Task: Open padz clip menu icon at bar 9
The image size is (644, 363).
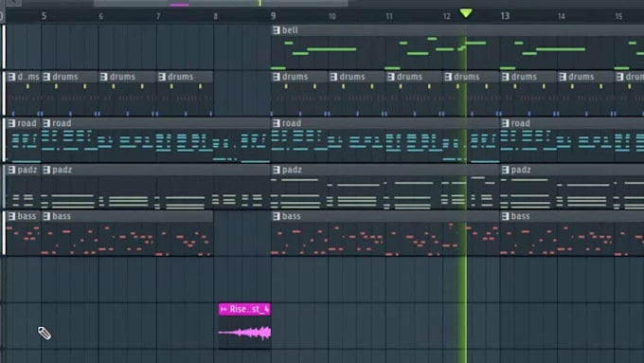Action: [x=276, y=170]
